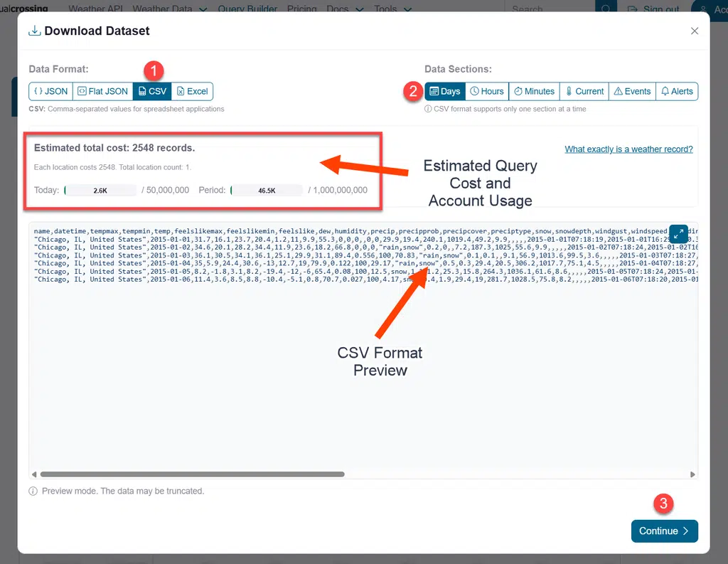The width and height of the screenshot is (728, 564).
Task: Open 'What exactly is a weather record?' link
Action: pyautogui.click(x=628, y=149)
